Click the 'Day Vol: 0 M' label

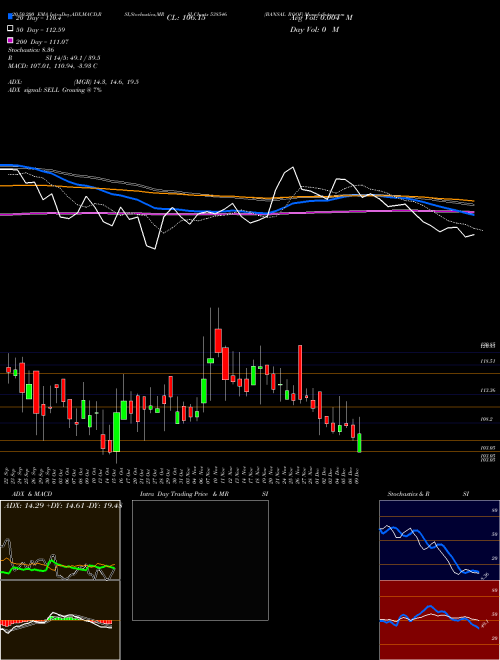click(314, 30)
